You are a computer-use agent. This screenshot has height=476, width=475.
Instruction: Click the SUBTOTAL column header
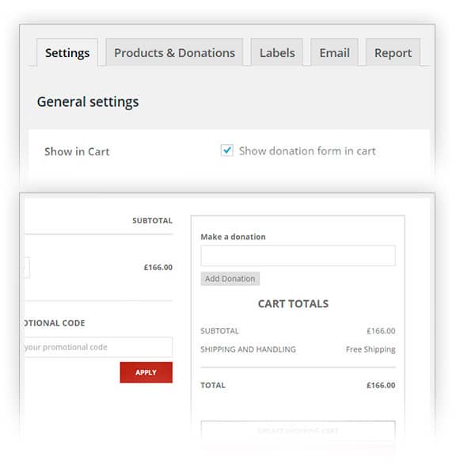[152, 221]
